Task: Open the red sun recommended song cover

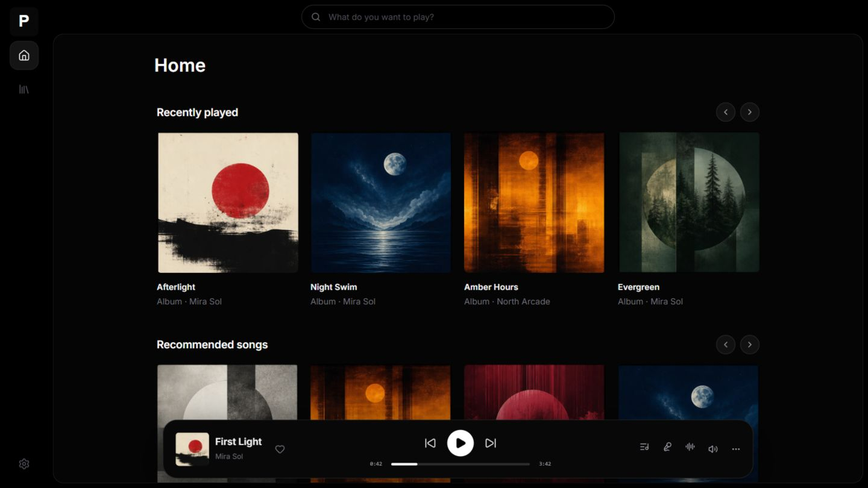Action: [x=534, y=392]
